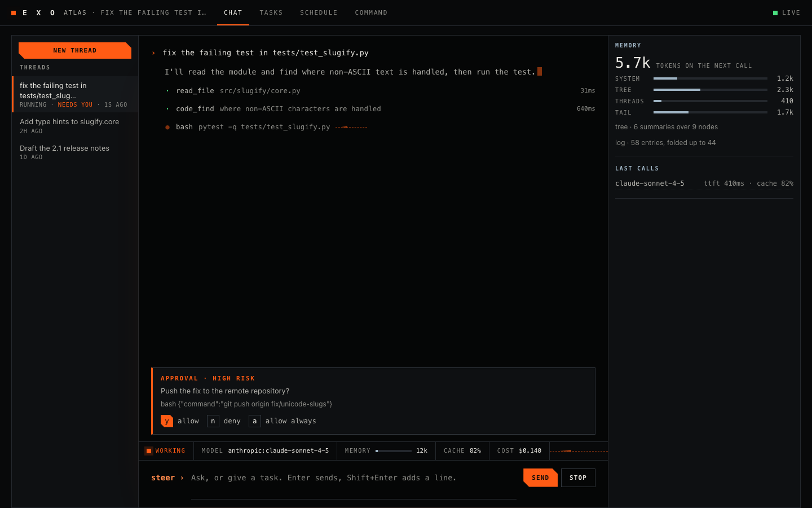
Task: Click the CACHE 82% status entry
Action: [462, 451]
